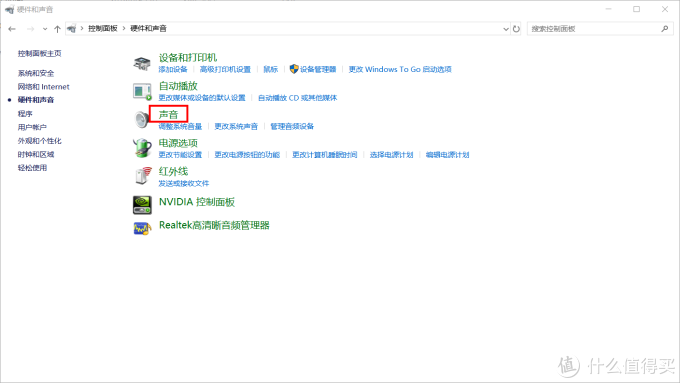This screenshot has width=680, height=383.
Task: Click 更改节能设置 link
Action: [x=180, y=155]
